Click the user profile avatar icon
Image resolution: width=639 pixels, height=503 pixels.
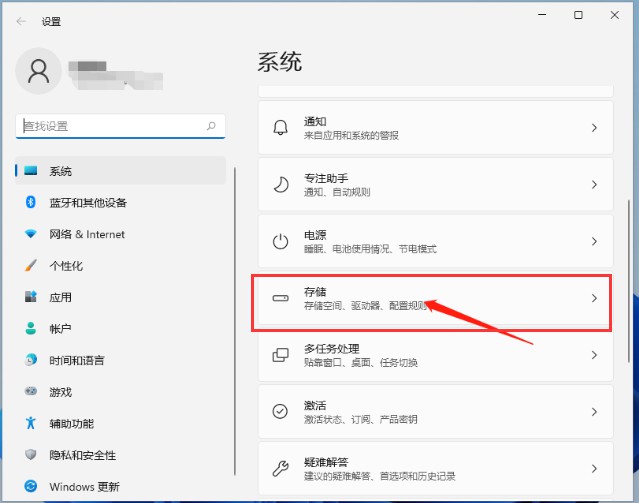[39, 70]
